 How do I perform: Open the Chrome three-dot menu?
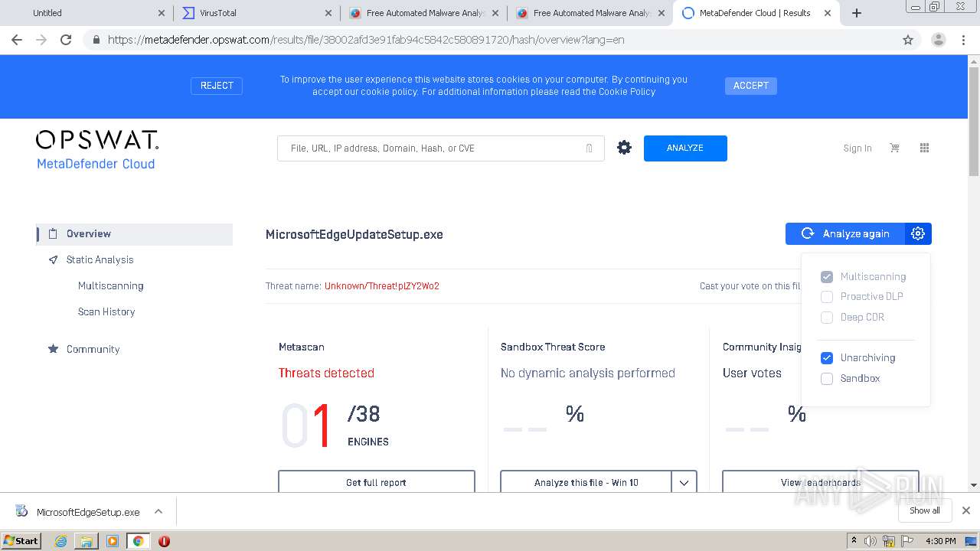(x=964, y=40)
